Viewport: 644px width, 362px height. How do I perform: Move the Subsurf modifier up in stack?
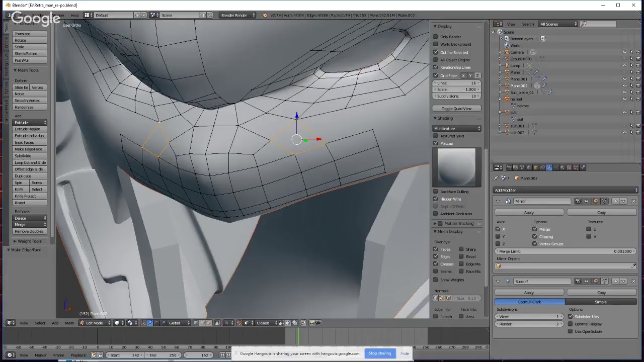[x=615, y=281]
